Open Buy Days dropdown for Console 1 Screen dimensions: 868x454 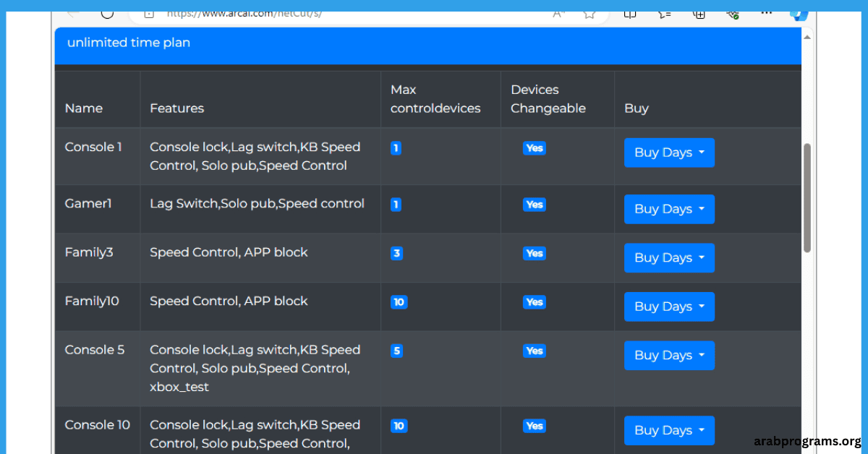tap(669, 153)
